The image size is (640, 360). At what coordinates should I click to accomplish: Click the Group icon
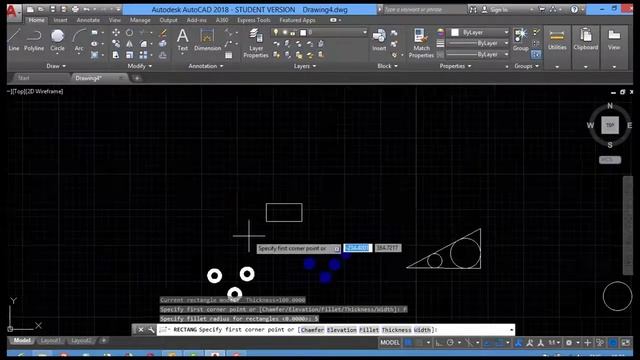tap(520, 40)
